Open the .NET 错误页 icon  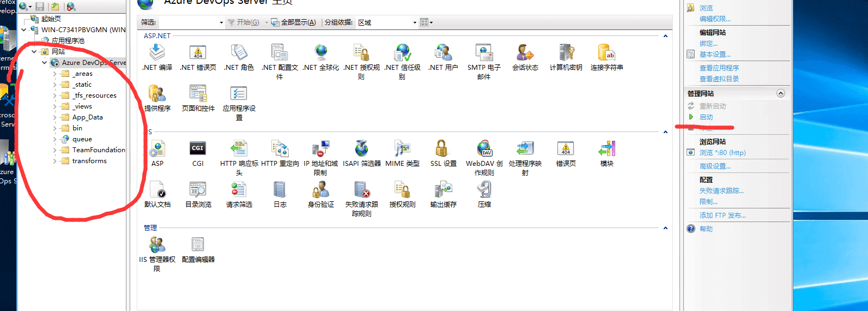click(198, 53)
